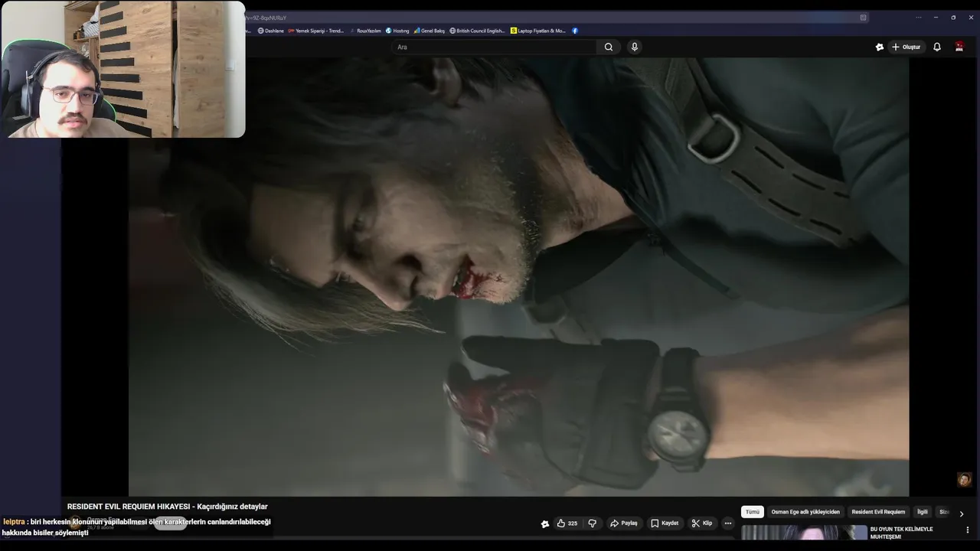The image size is (980, 551).
Task: Select the Resident Evil Requiem chip
Action: pos(878,512)
